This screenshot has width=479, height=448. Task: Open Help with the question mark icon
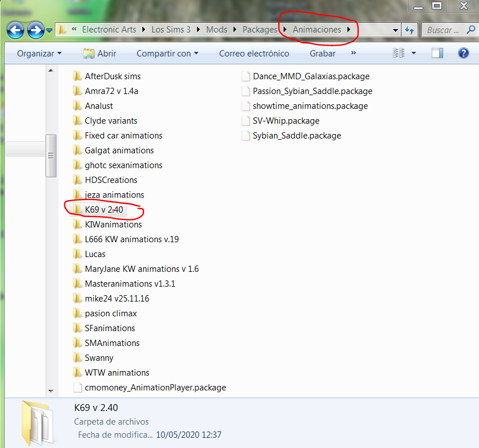point(464,53)
